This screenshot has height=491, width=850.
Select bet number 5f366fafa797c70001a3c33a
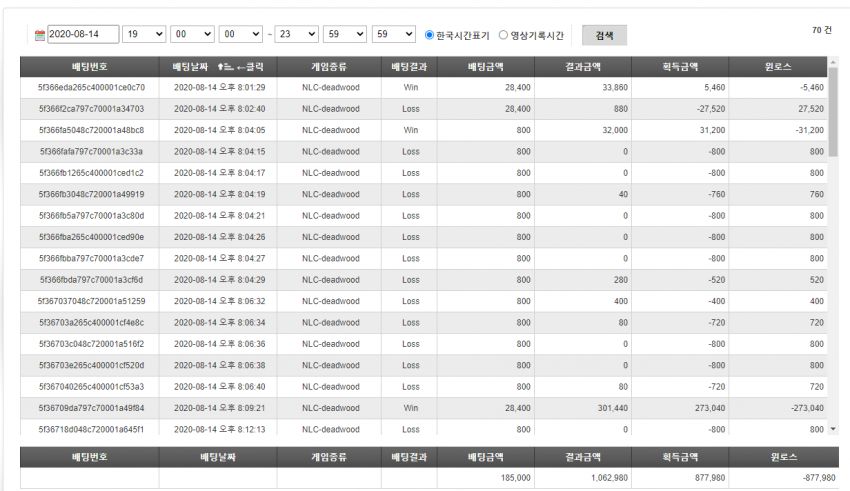[x=92, y=152]
